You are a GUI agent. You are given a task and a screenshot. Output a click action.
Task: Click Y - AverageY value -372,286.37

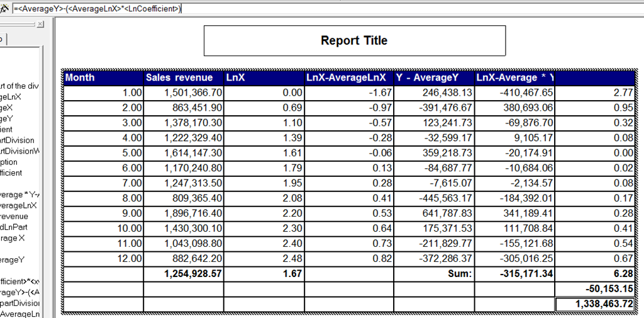(x=434, y=258)
